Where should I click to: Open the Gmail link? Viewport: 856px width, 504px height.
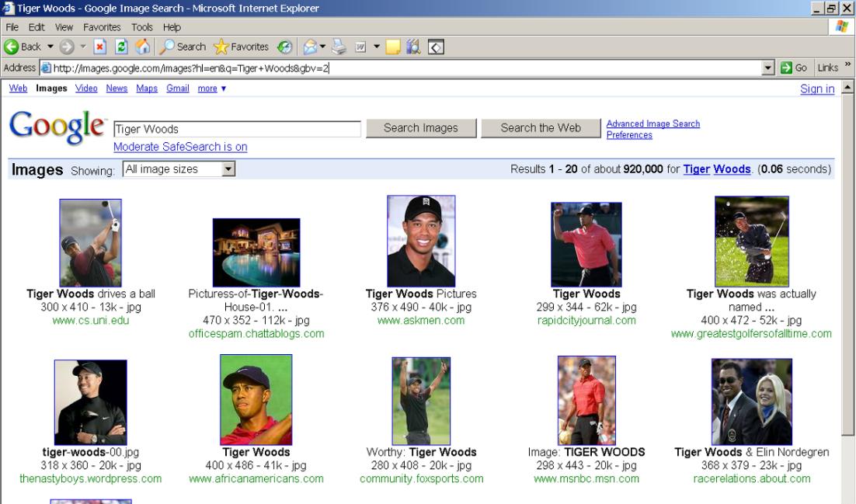click(x=178, y=89)
